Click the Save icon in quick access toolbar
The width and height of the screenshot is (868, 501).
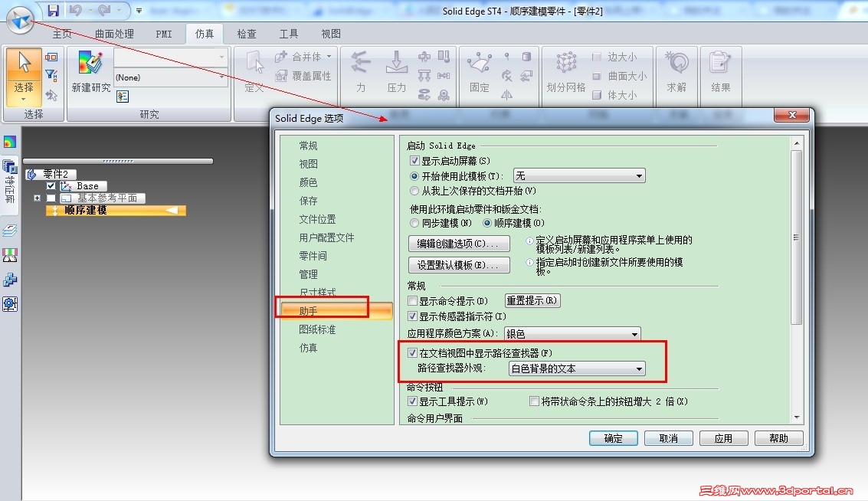53,11
